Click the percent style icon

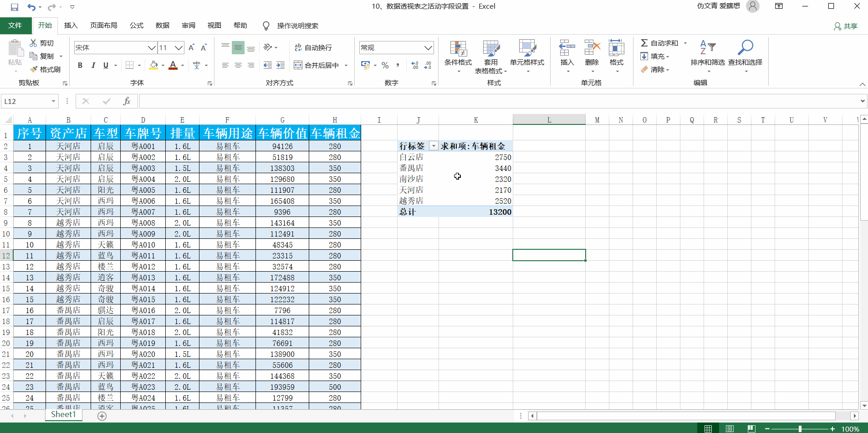click(x=385, y=65)
